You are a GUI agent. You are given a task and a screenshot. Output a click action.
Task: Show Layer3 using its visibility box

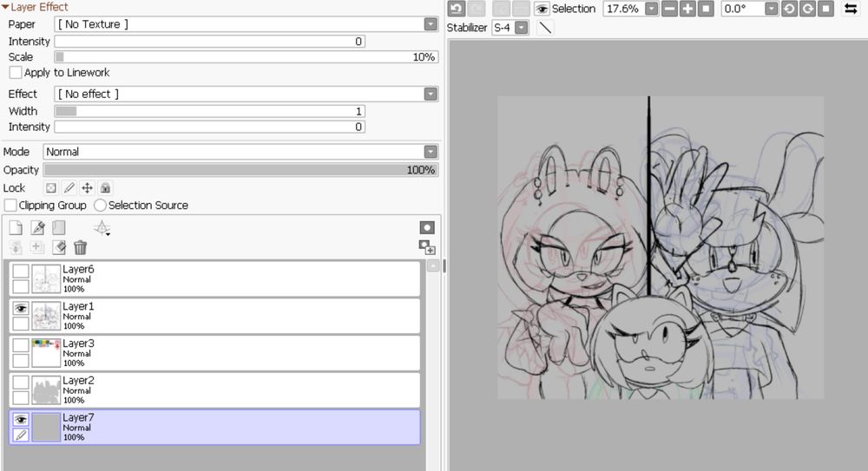[x=21, y=345]
